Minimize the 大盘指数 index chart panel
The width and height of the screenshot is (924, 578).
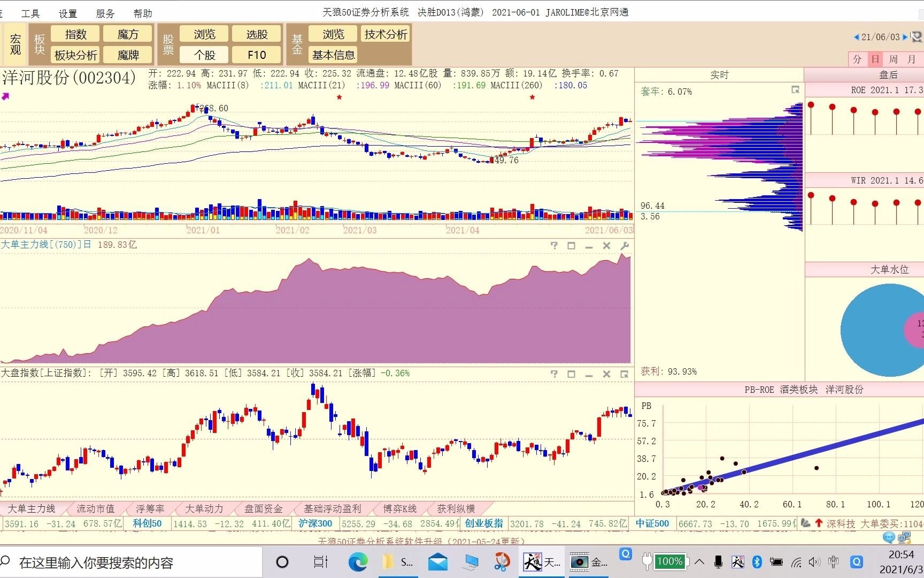589,375
